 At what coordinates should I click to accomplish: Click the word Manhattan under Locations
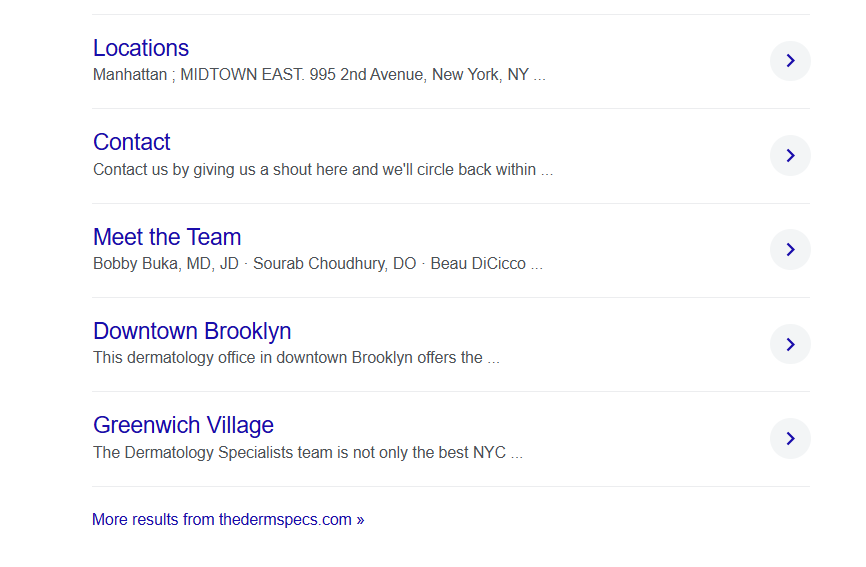[x=130, y=75]
